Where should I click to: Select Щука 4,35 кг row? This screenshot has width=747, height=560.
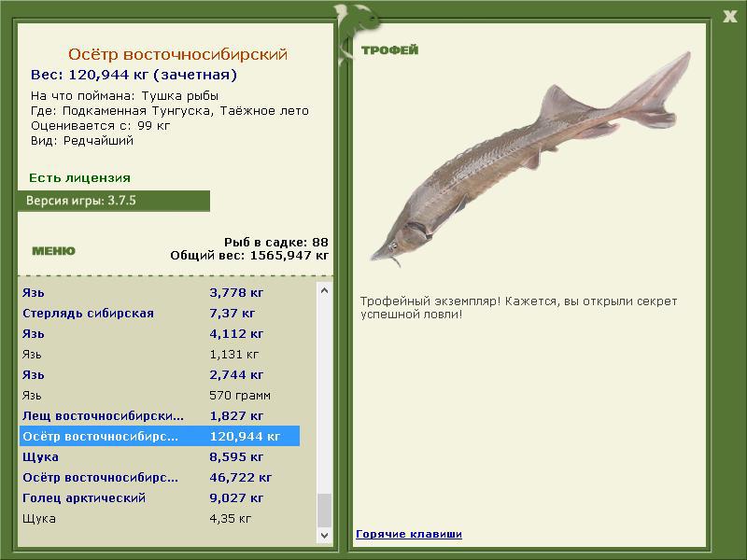coord(160,518)
